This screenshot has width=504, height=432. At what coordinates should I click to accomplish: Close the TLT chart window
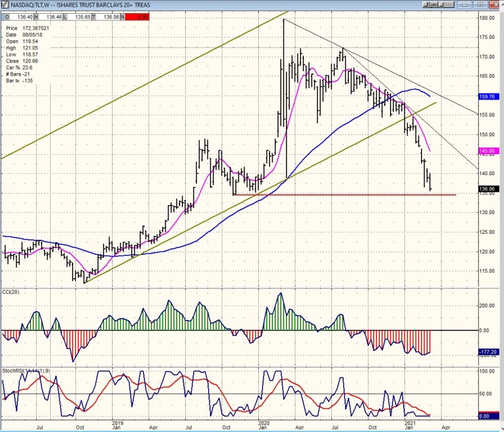pos(497,5)
